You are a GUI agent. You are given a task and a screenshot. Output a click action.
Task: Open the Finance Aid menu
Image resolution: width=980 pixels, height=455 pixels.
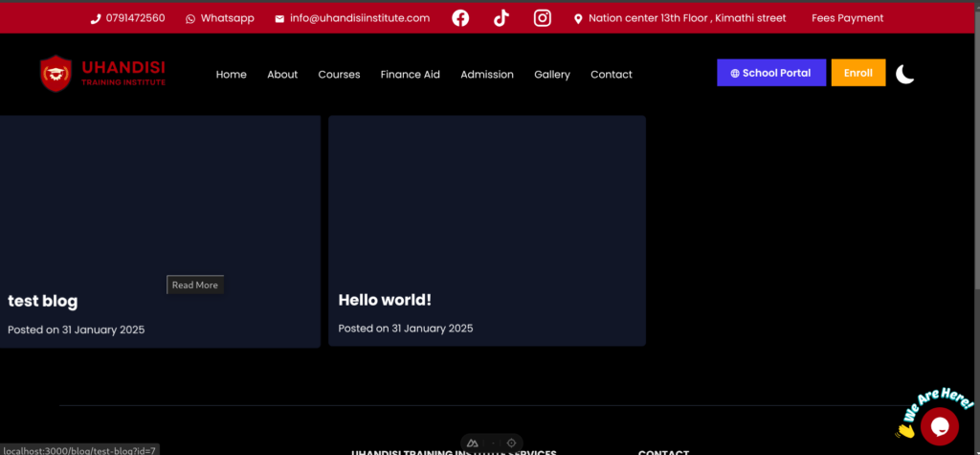[x=410, y=75]
